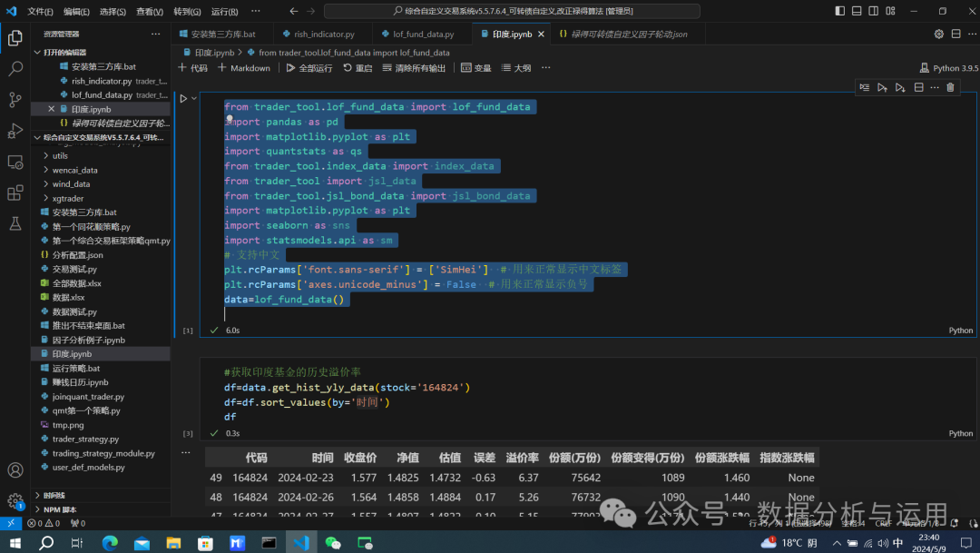
Task: Open the Accounts menu in activity bar
Action: click(x=15, y=469)
